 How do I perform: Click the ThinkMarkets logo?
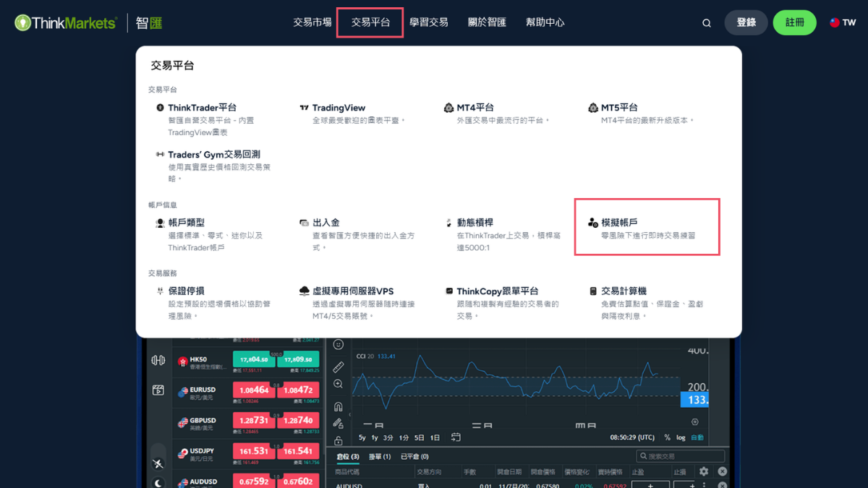click(x=65, y=22)
